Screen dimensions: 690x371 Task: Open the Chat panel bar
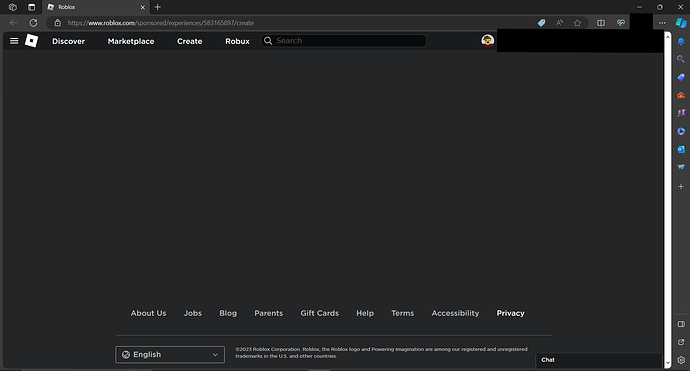click(599, 360)
